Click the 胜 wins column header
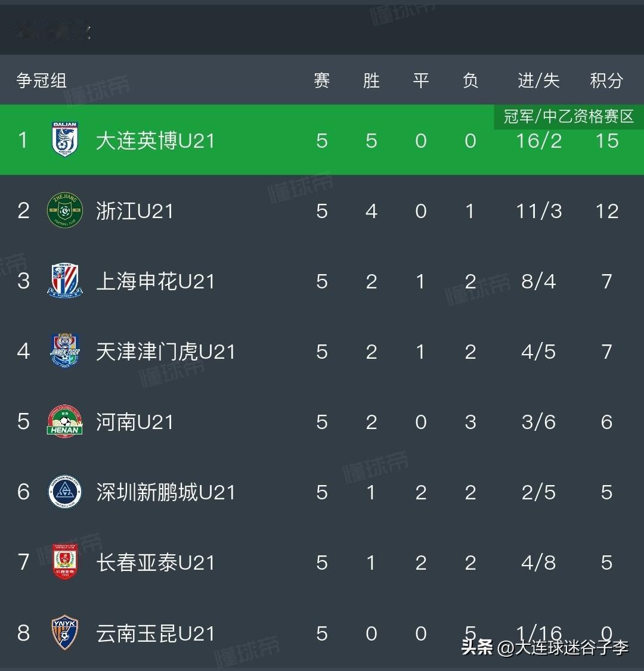The width and height of the screenshot is (644, 671). tap(371, 80)
